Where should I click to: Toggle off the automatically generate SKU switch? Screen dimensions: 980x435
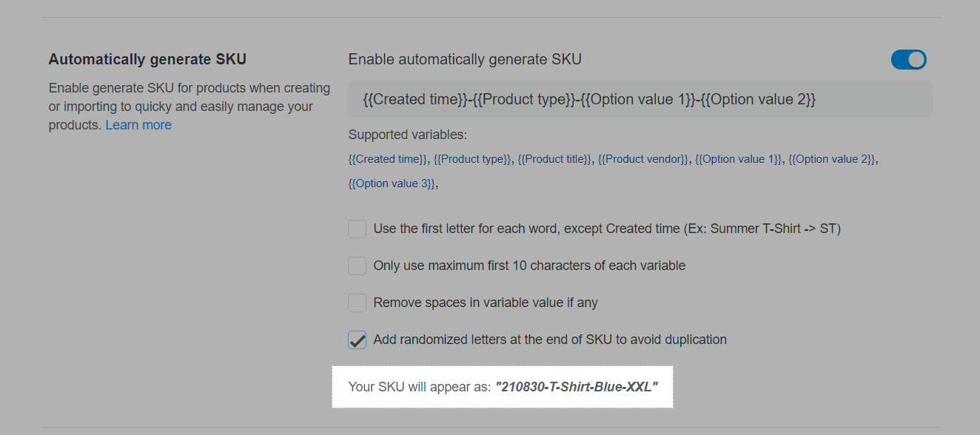coord(908,60)
